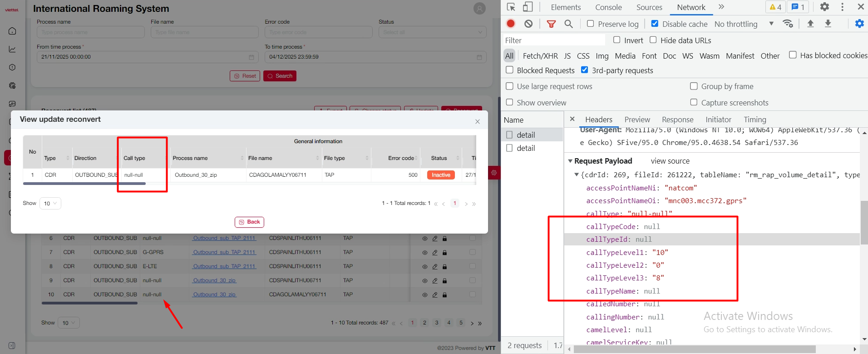Viewport: 868px width, 354px height.
Task: Click the network Filter input field
Action: pos(554,40)
